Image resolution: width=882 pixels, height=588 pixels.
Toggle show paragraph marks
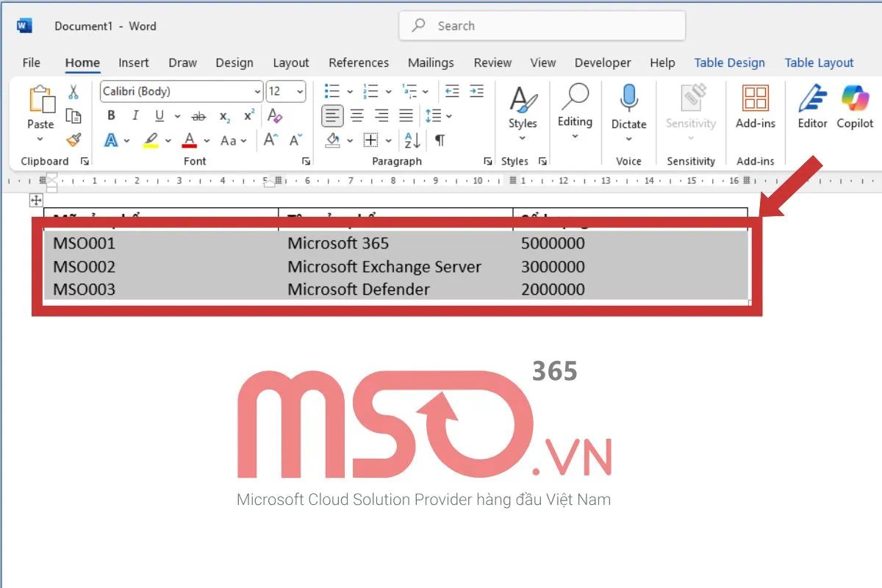[x=440, y=140]
